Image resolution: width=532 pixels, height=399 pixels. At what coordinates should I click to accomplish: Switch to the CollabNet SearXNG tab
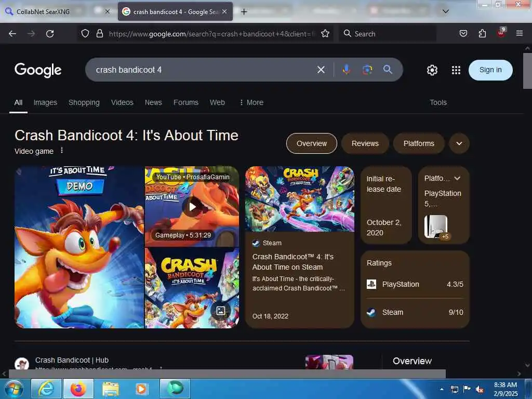43,11
